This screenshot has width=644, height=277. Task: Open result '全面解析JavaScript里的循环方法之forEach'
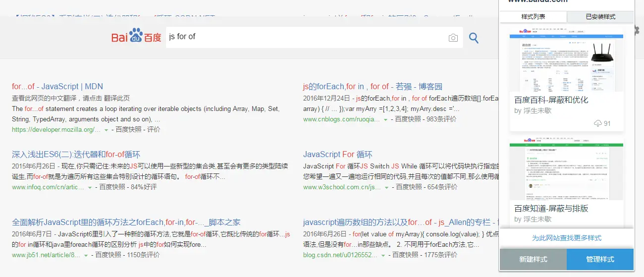tap(126, 222)
